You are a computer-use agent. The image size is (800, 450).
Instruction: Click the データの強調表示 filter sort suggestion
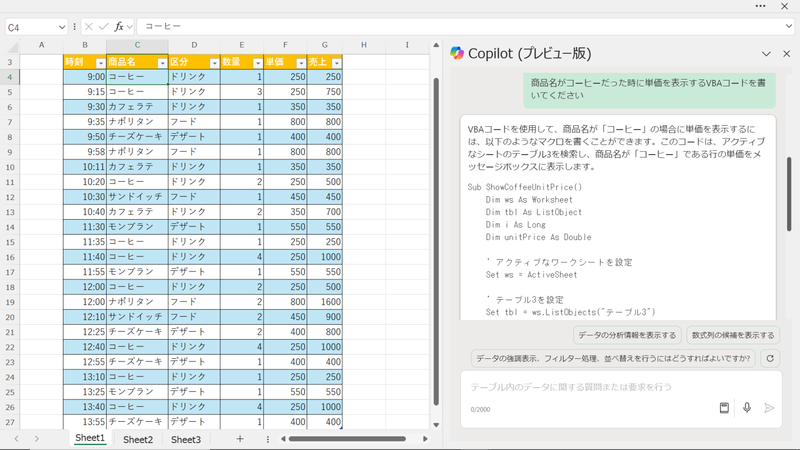pos(614,359)
